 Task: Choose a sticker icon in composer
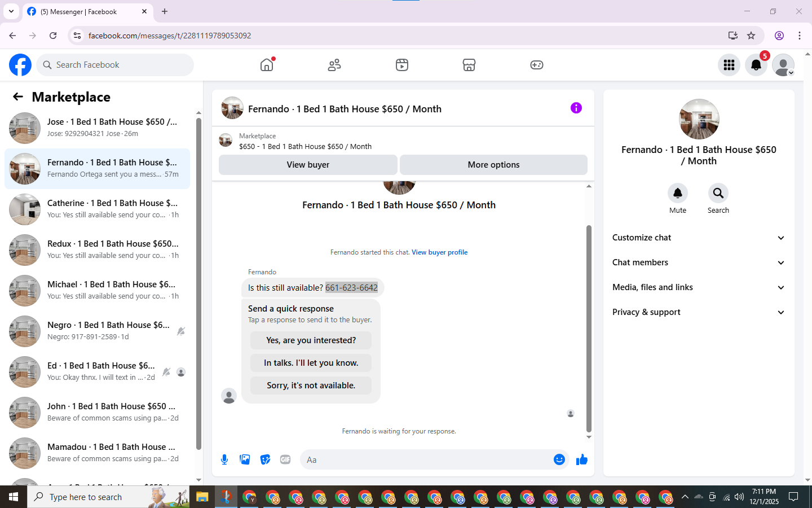[x=265, y=459]
